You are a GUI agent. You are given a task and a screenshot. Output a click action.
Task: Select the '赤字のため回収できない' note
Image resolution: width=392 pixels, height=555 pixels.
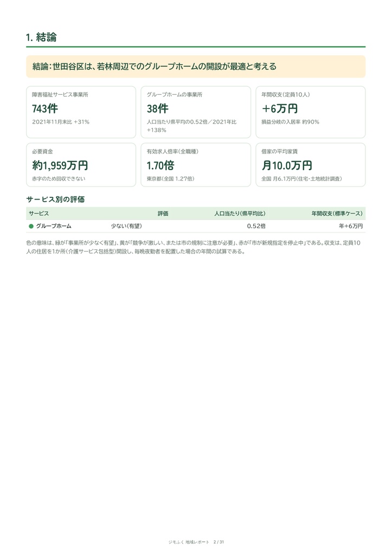click(59, 179)
